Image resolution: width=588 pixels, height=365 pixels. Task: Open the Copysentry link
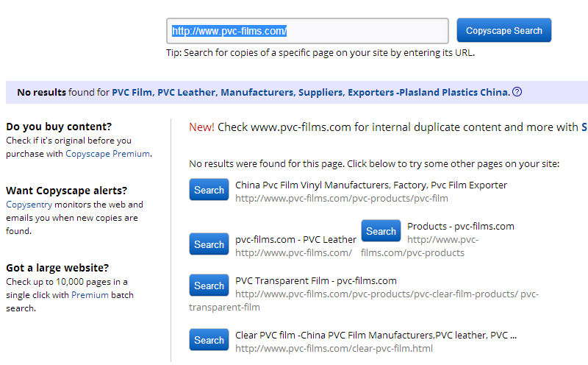click(x=29, y=205)
